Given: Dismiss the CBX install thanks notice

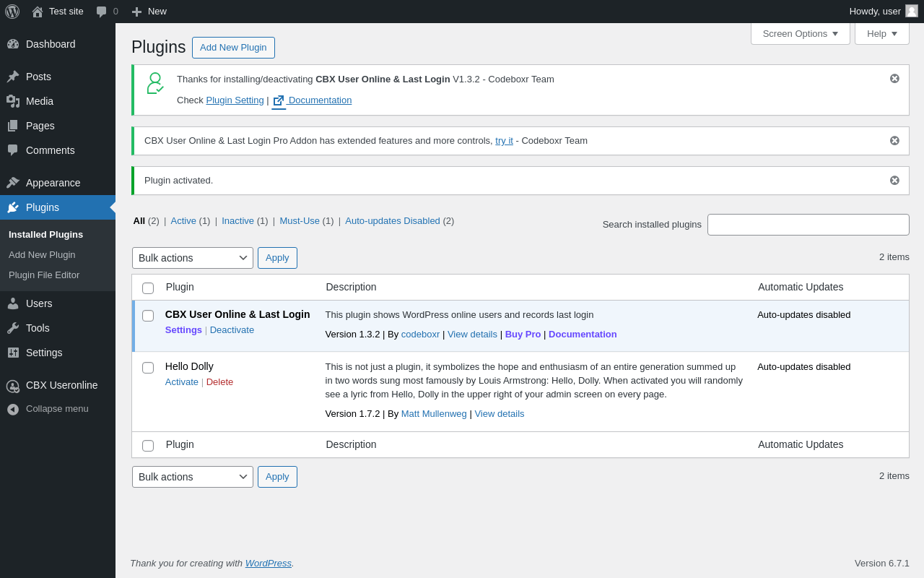Looking at the screenshot, I should pyautogui.click(x=894, y=79).
